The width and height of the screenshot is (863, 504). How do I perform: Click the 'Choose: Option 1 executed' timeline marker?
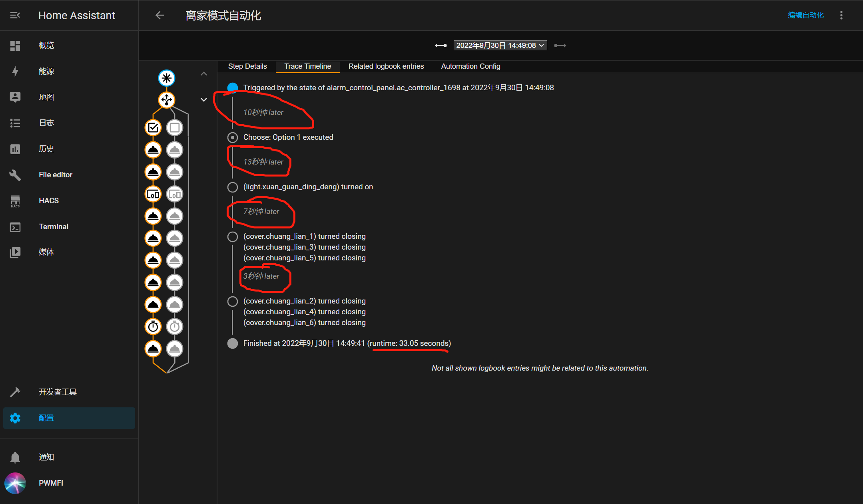coord(233,137)
